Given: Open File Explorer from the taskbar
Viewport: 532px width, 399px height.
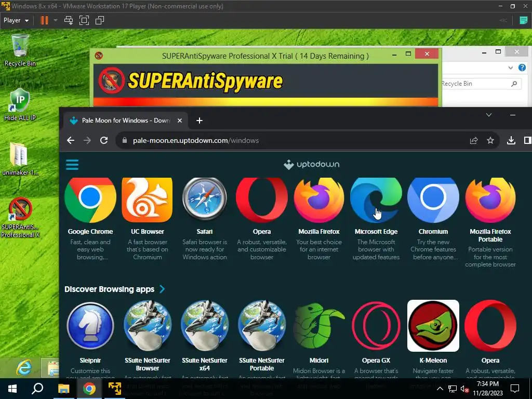Looking at the screenshot, I should pos(63,389).
